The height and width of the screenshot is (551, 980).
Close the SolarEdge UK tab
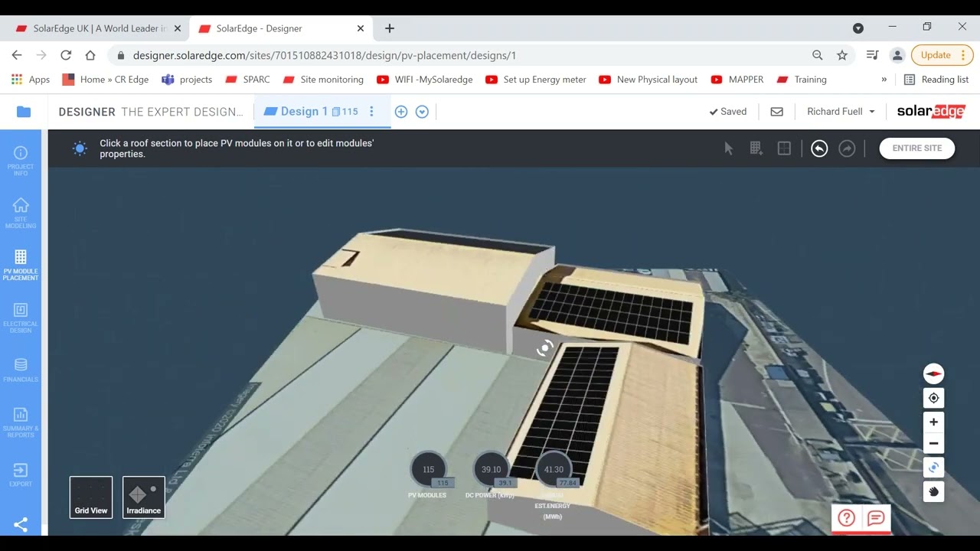[177, 28]
